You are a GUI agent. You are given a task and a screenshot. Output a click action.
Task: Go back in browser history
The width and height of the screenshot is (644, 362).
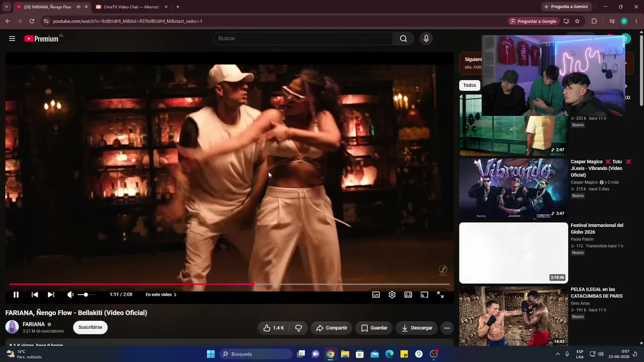pos(8,21)
